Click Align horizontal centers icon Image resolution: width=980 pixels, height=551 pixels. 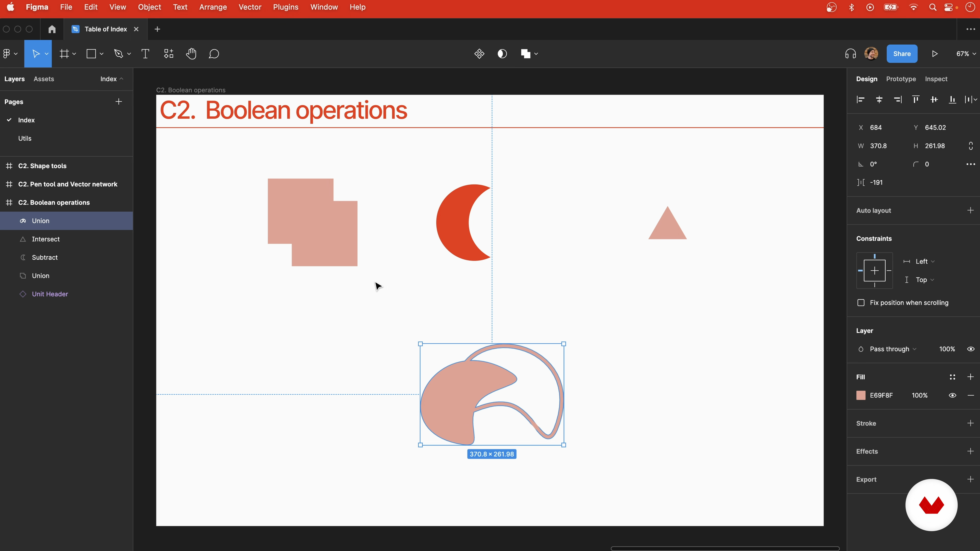(x=879, y=100)
